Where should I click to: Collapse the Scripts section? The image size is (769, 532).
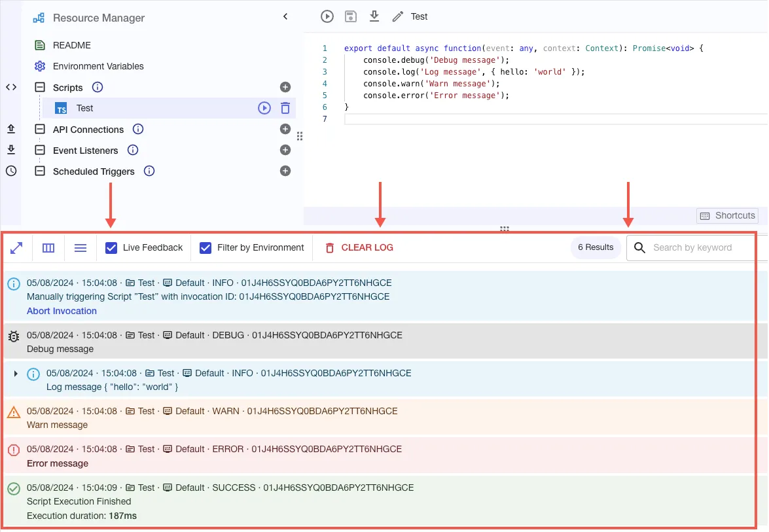point(40,87)
